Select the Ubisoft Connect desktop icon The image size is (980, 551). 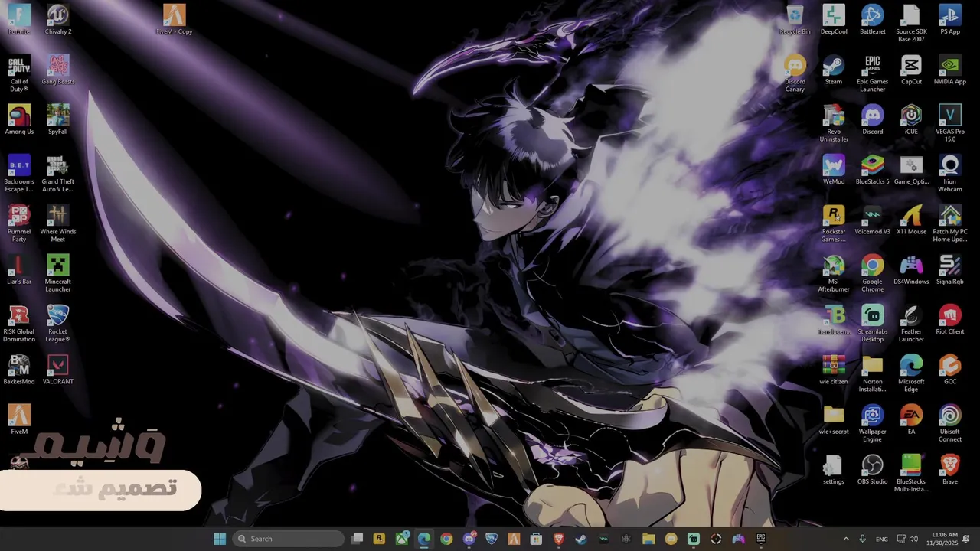950,423
